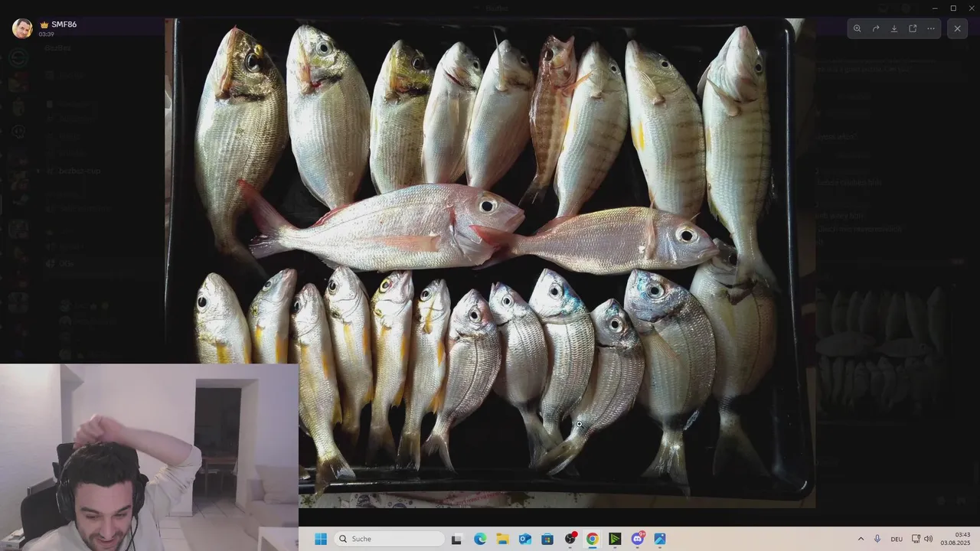This screenshot has width=980, height=551.
Task: Open the three-dot more options menu
Action: coord(931,28)
